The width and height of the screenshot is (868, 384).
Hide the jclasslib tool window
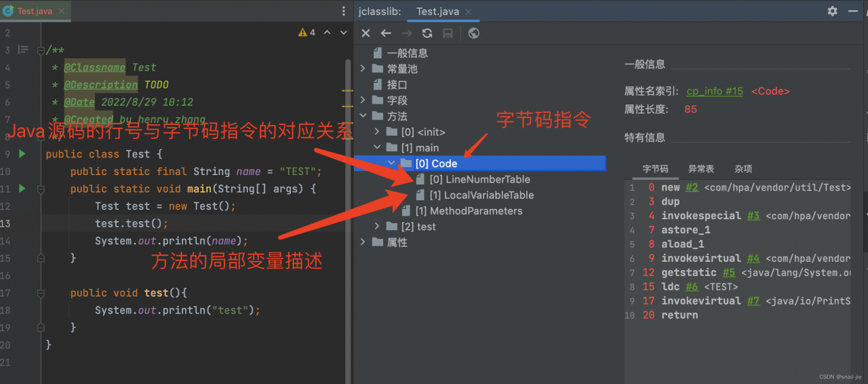tap(852, 12)
